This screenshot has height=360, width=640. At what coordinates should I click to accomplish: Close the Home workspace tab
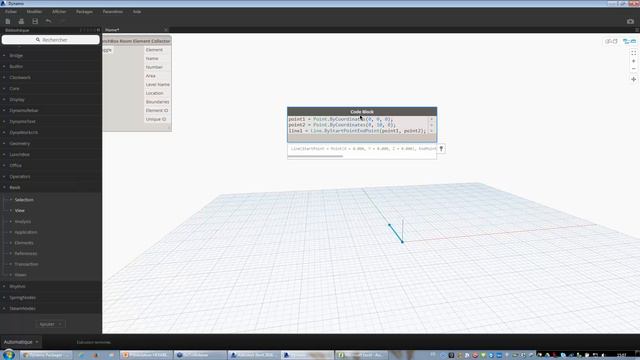(x=166, y=30)
